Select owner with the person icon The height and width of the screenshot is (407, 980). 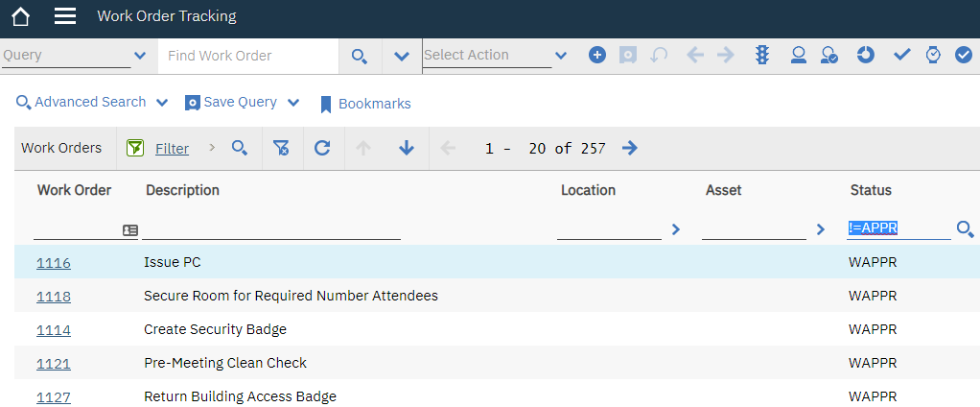(798, 55)
